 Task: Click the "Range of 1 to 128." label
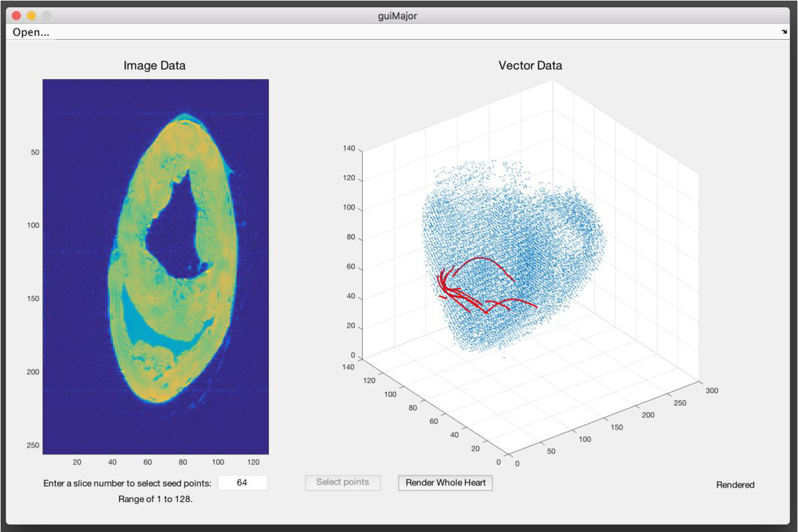click(x=156, y=499)
